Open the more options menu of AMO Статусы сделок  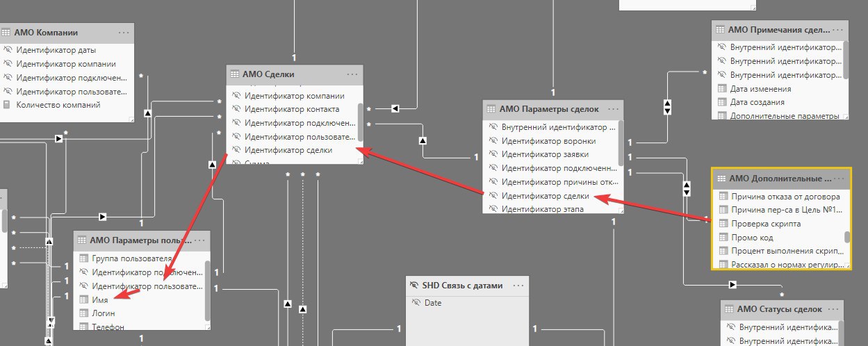click(x=832, y=309)
